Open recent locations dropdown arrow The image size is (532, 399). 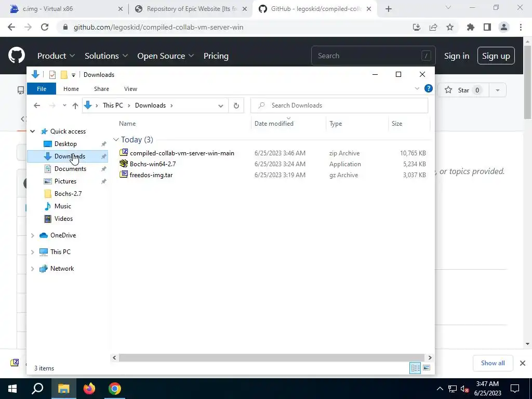tap(64, 105)
